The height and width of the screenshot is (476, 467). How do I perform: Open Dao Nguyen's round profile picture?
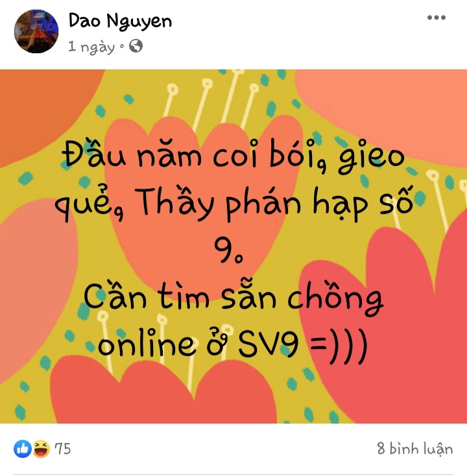click(36, 31)
